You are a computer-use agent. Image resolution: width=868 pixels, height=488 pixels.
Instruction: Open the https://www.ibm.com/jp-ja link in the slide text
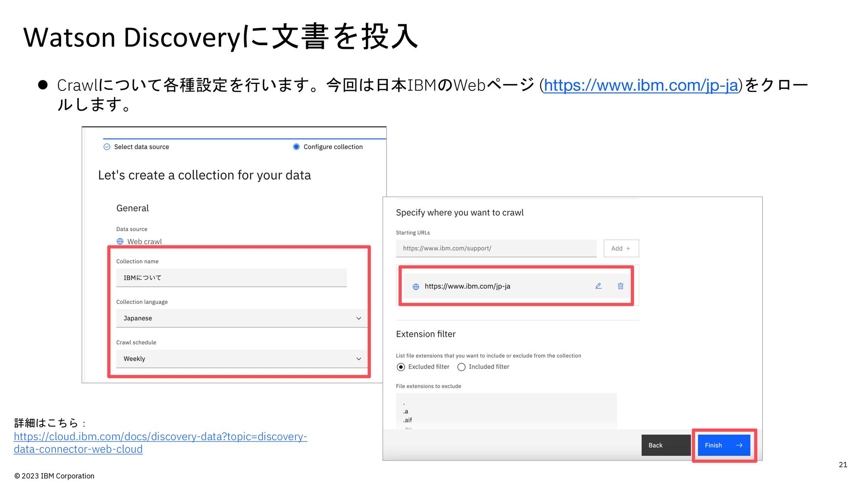[641, 85]
